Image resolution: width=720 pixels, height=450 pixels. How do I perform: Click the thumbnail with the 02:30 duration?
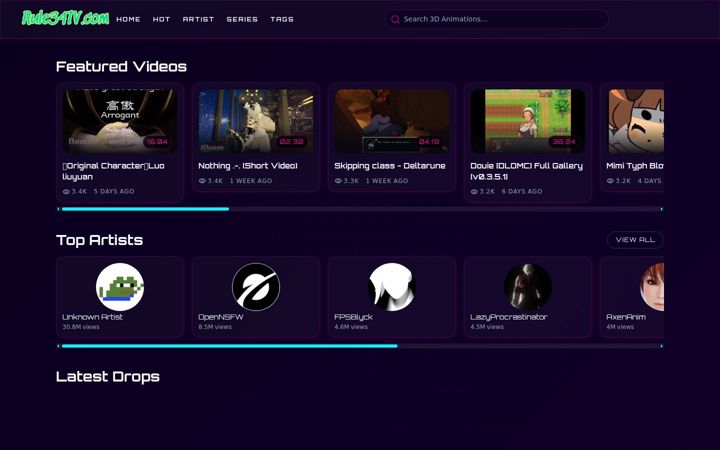(256, 121)
